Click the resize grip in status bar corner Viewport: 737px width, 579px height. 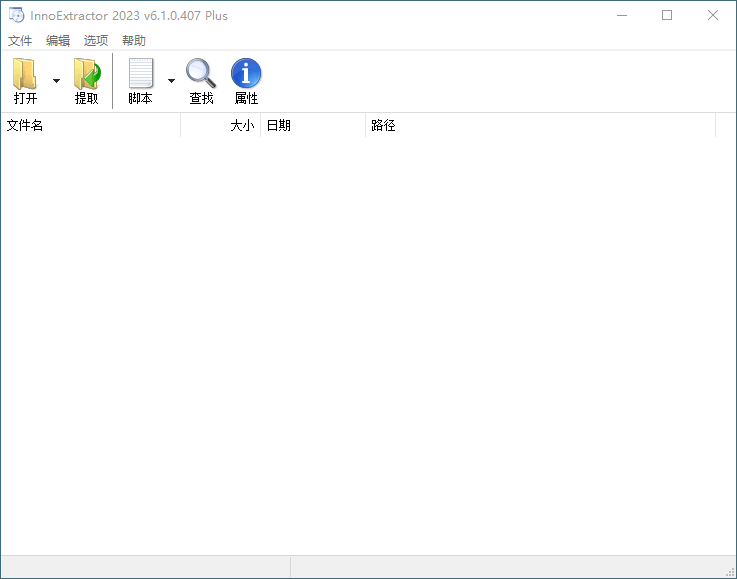click(730, 571)
